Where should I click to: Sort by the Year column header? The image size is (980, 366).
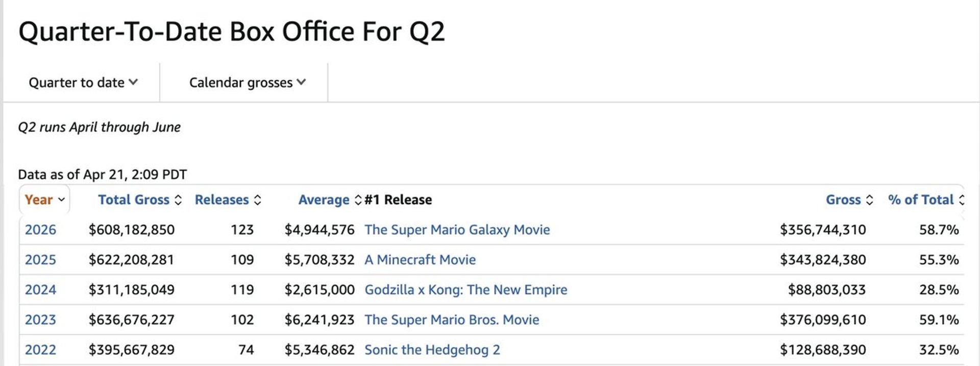pyautogui.click(x=44, y=200)
